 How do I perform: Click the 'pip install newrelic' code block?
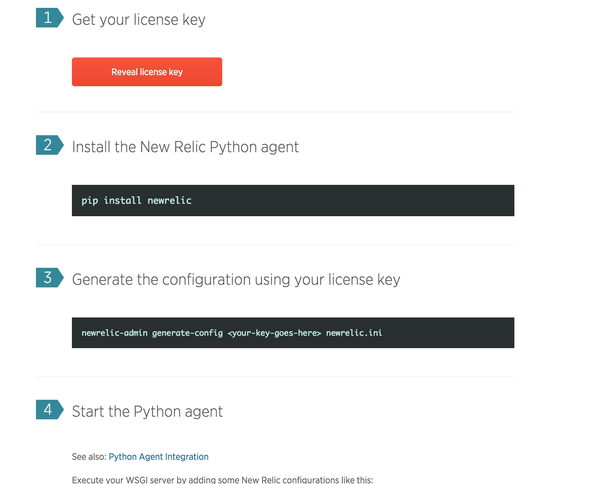(293, 200)
